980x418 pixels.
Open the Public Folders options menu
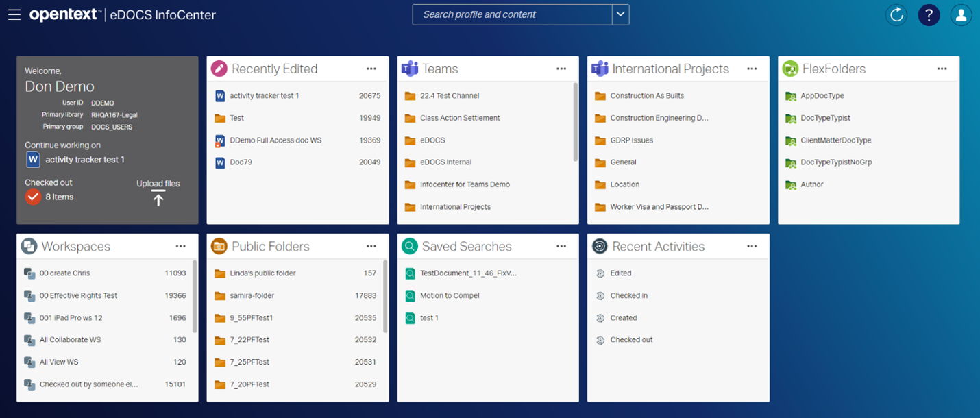[371, 246]
